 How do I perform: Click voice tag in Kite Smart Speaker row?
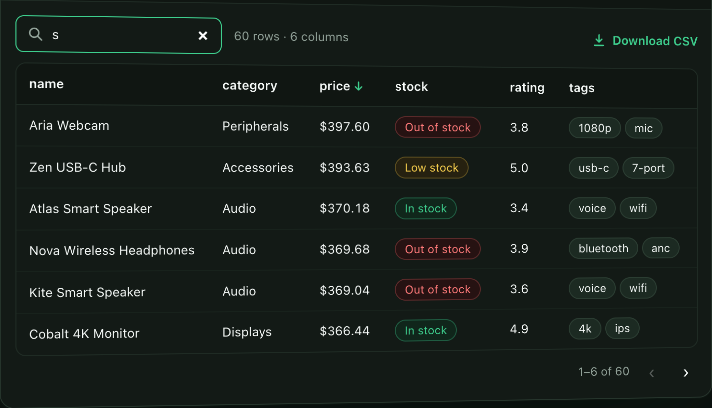click(x=592, y=288)
